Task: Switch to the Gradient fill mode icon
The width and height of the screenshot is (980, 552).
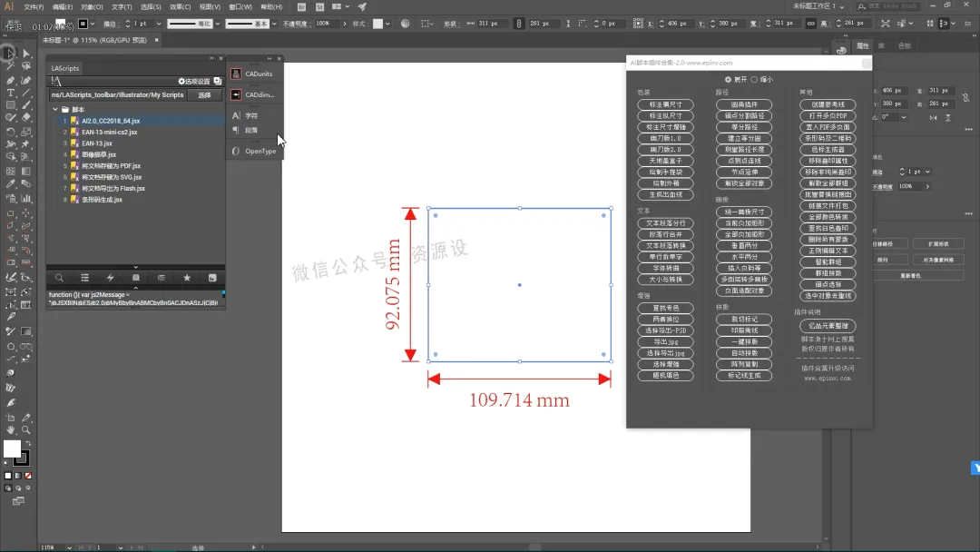Action: (18, 476)
